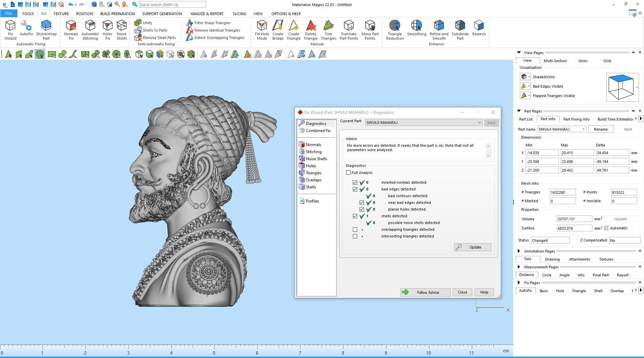This screenshot has width=644, height=358.
Task: Click Subdivide Part
Action: 460,30
